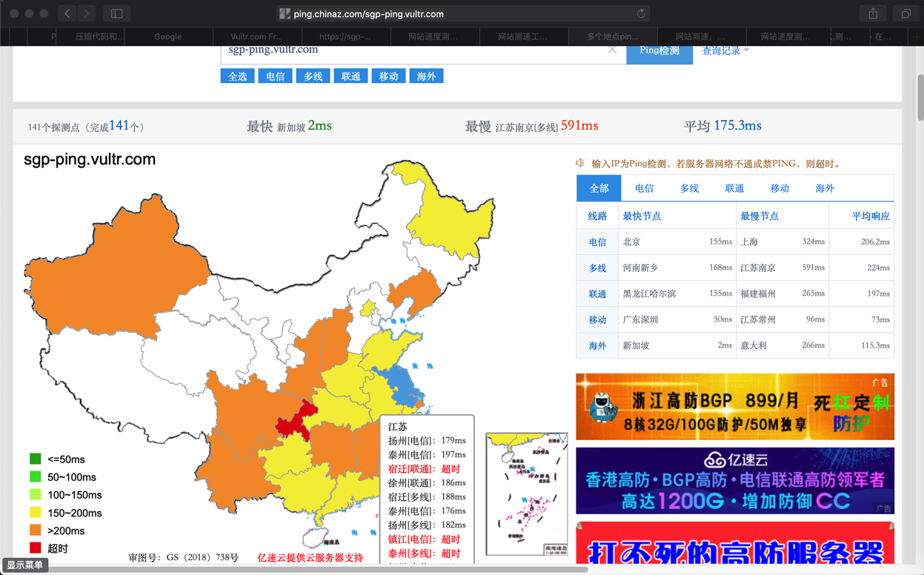The height and width of the screenshot is (575, 924).
Task: Click the red 超时 legend swatch
Action: 35,548
